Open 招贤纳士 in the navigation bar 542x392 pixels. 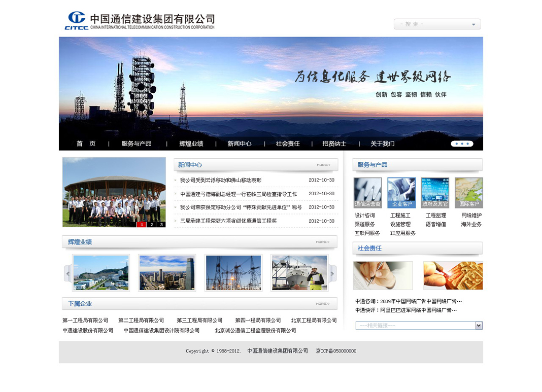coord(334,144)
